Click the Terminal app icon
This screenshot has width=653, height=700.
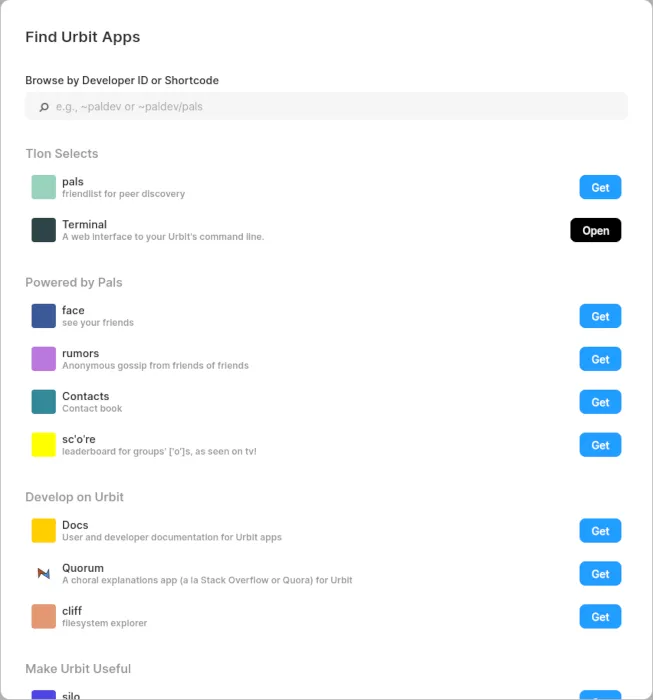43,230
